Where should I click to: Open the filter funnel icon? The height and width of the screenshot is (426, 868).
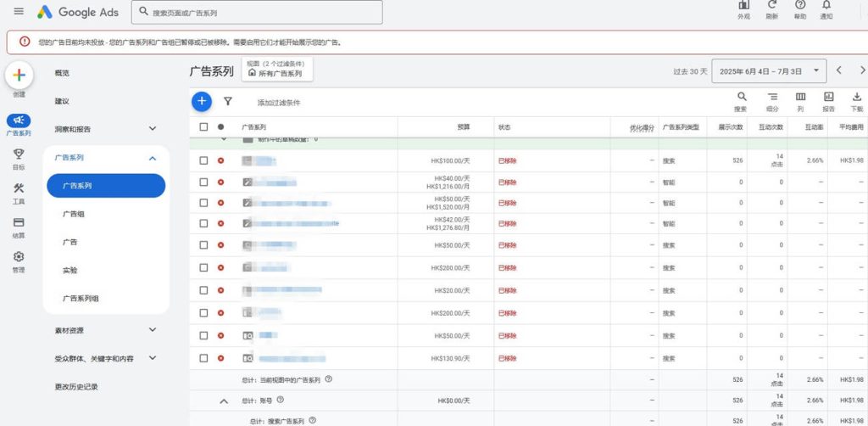[x=227, y=101]
